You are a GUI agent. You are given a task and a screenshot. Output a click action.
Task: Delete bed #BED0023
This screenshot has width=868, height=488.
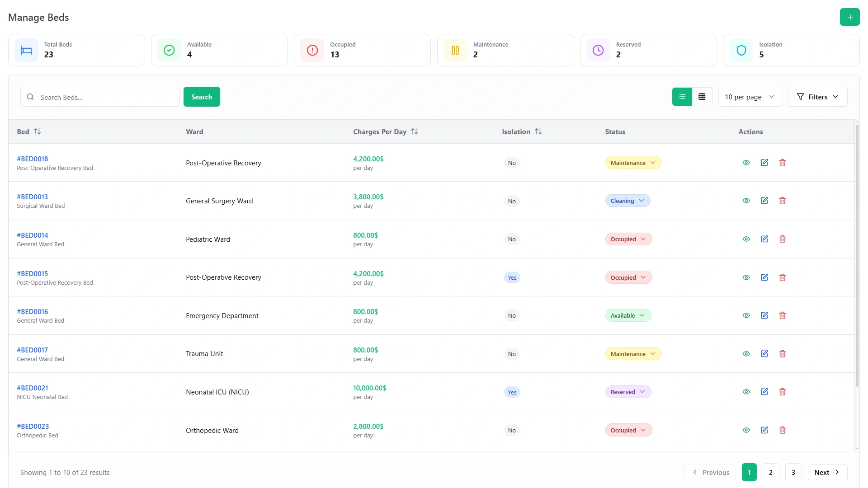pos(782,430)
